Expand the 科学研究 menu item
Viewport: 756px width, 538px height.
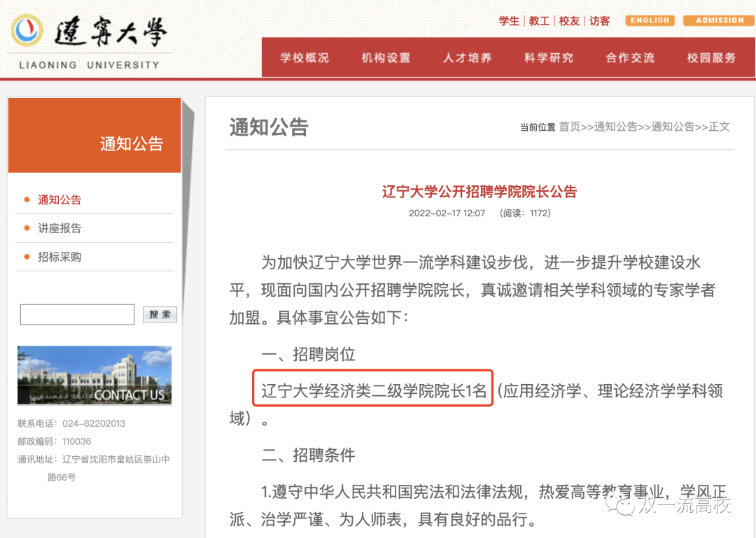click(x=549, y=57)
